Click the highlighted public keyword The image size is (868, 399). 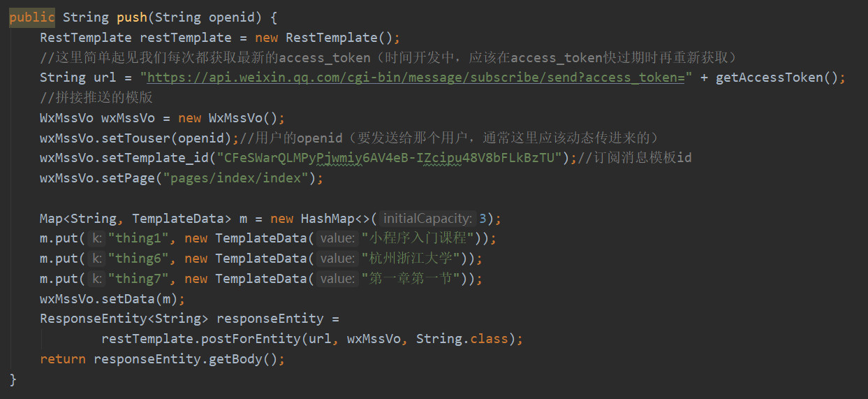pyautogui.click(x=32, y=17)
